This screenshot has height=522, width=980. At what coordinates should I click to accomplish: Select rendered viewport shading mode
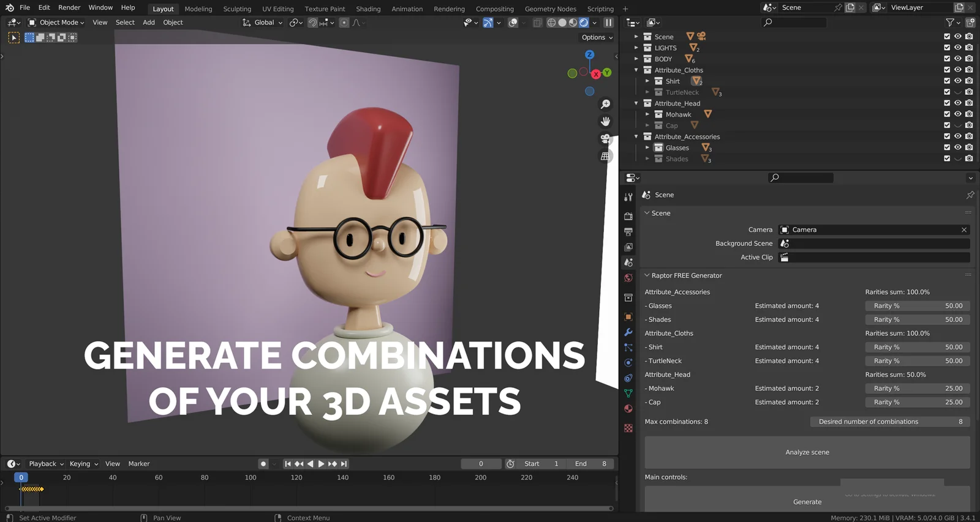[584, 23]
